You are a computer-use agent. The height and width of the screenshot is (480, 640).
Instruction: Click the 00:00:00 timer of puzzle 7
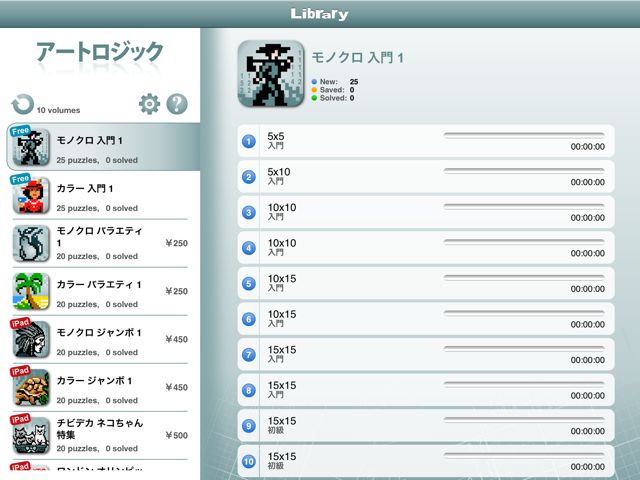[x=588, y=360]
